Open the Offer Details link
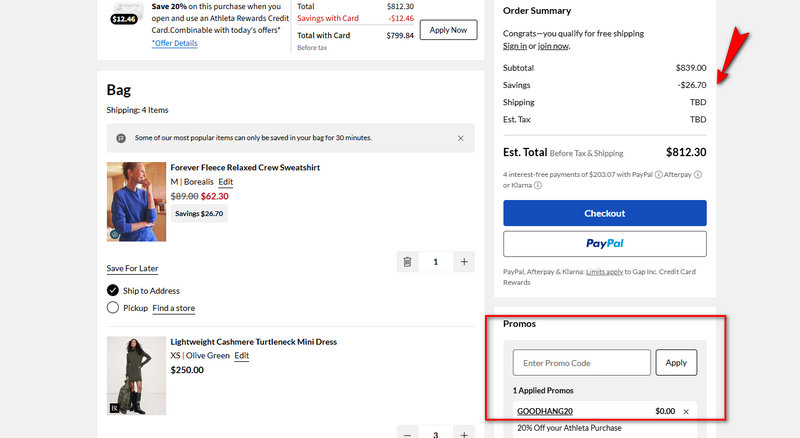Image resolution: width=800 pixels, height=438 pixels. point(175,43)
